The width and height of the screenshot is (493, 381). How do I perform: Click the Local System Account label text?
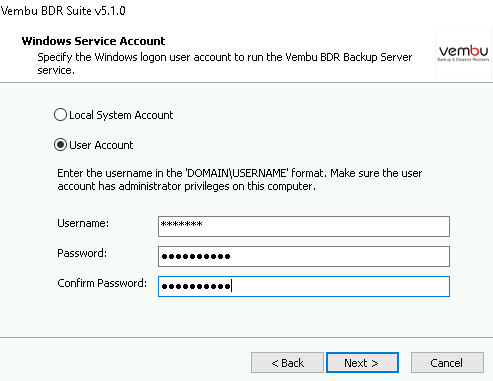(121, 115)
